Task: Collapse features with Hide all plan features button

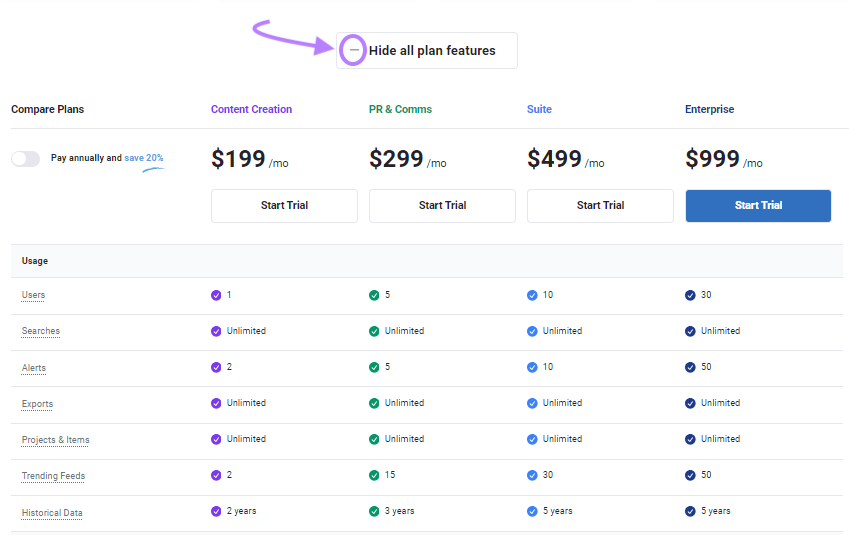Action: tap(427, 50)
